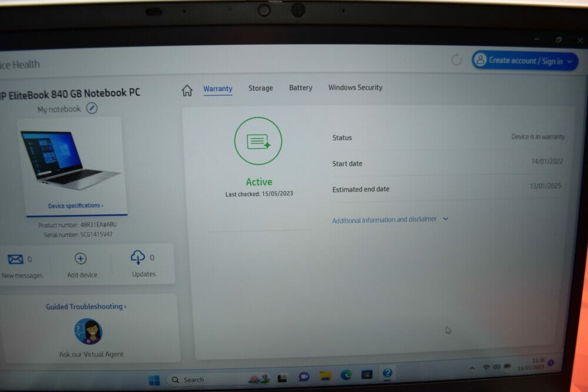This screenshot has width=588, height=392.
Task: Launch Microsoft Edge from taskbar
Action: [346, 374]
